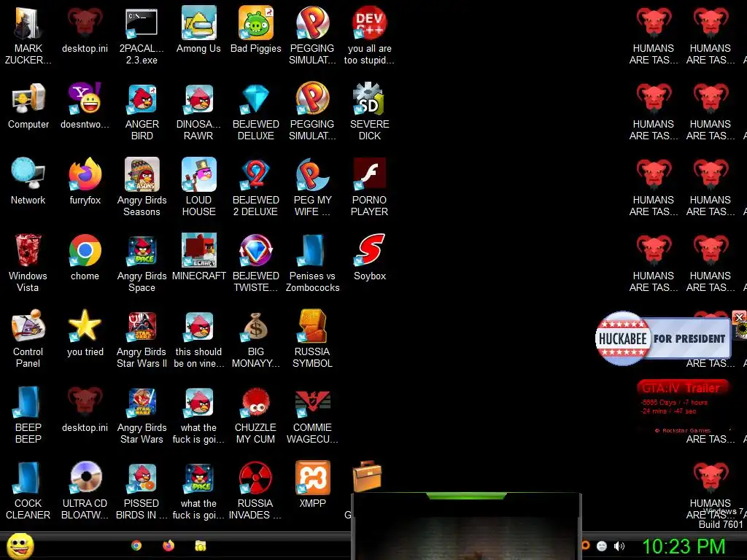Open Firefox from the taskbar
Screen dimensions: 747x560
[x=169, y=545]
